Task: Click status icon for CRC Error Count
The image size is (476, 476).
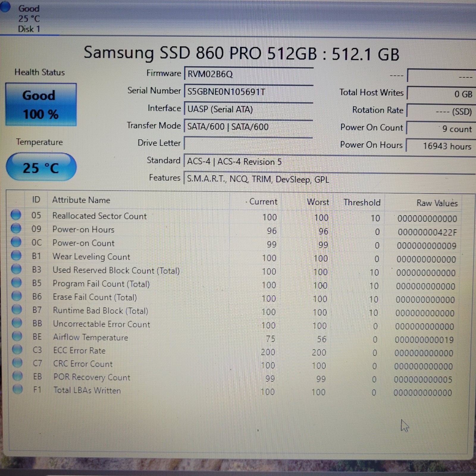Action: 17,363
